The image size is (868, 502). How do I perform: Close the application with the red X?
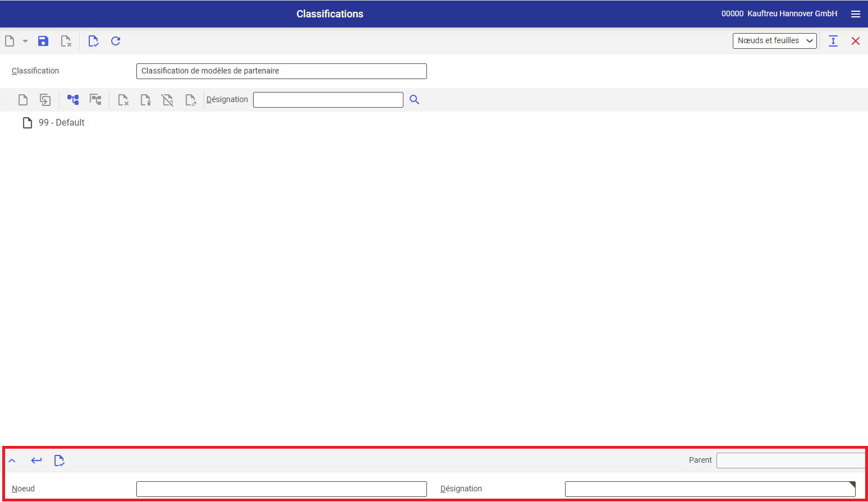coord(856,41)
